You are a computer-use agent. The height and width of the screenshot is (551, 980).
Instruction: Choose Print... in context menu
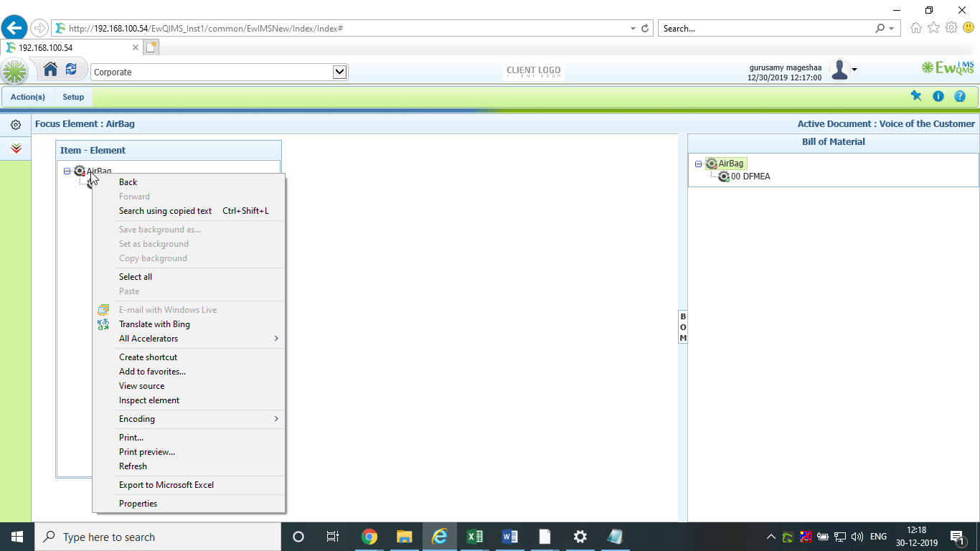(x=189, y=438)
